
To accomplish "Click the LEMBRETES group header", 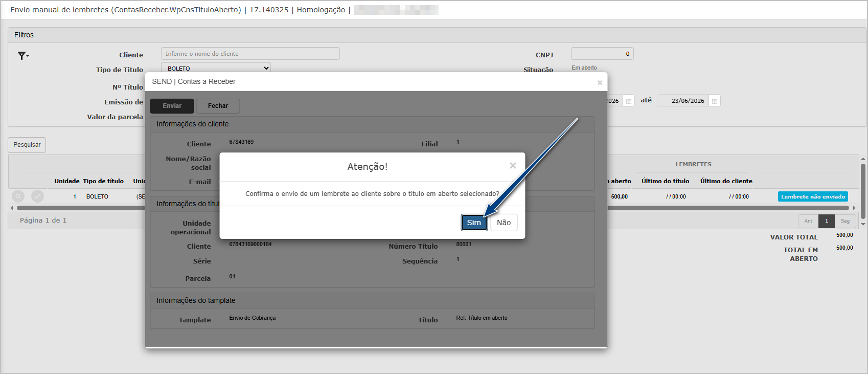I will [x=693, y=164].
